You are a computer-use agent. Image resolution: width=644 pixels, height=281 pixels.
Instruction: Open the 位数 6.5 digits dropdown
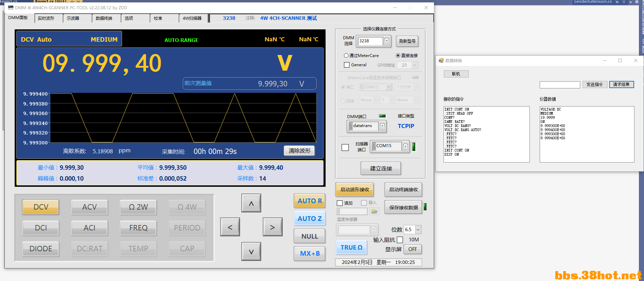418,229
